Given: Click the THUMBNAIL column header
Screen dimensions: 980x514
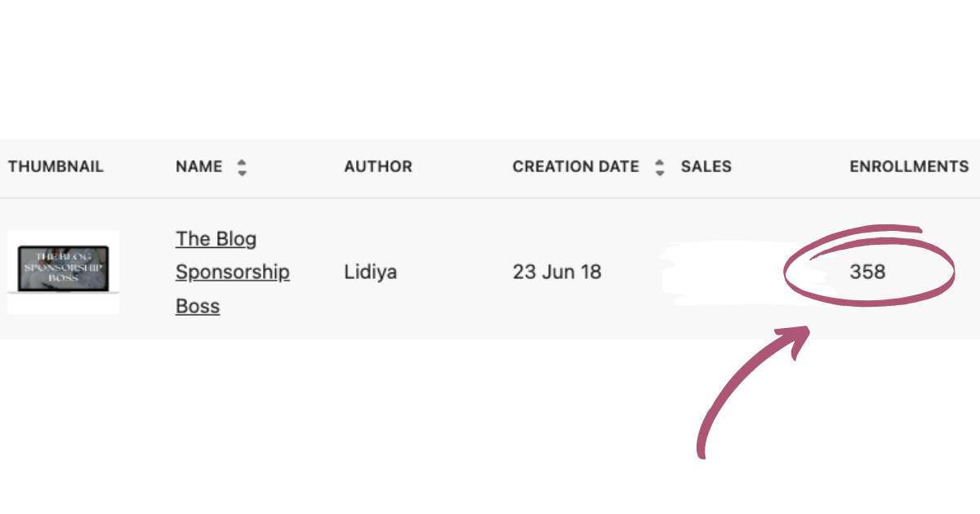Looking at the screenshot, I should (x=56, y=167).
